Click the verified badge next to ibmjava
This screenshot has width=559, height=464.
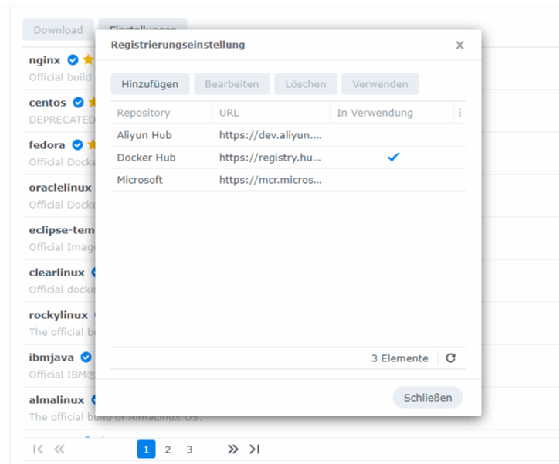[86, 357]
